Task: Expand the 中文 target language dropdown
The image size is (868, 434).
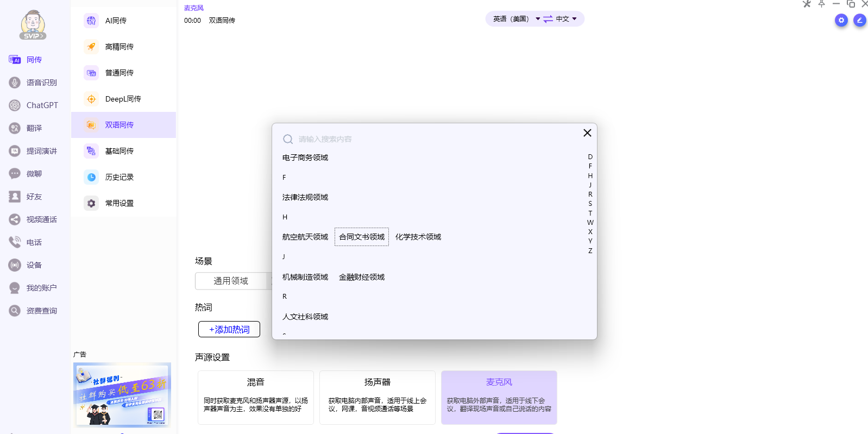Action: [x=566, y=19]
